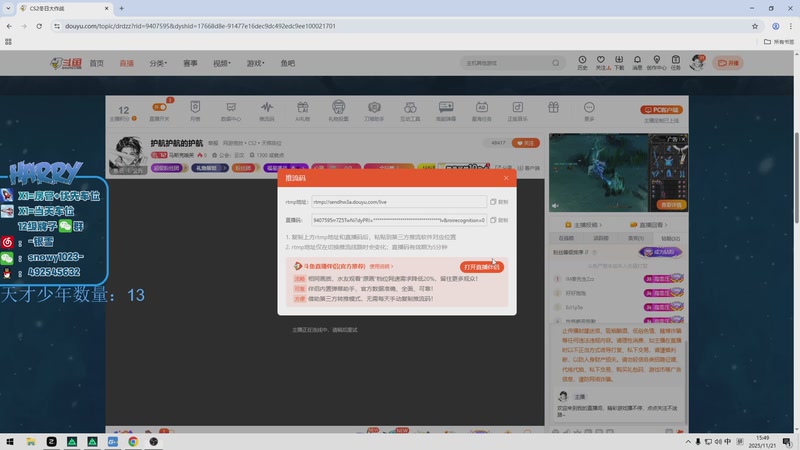Switch to 活跃榜 tab
Image resolution: width=800 pixels, height=450 pixels.
click(x=601, y=238)
